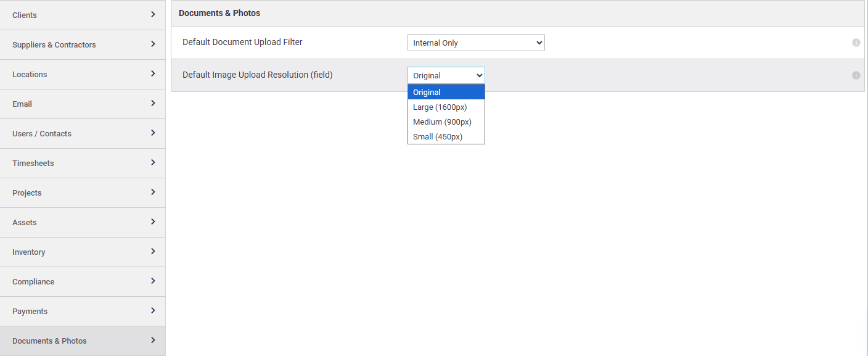Open the Locations settings section
The width and height of the screenshot is (868, 356).
[x=83, y=74]
